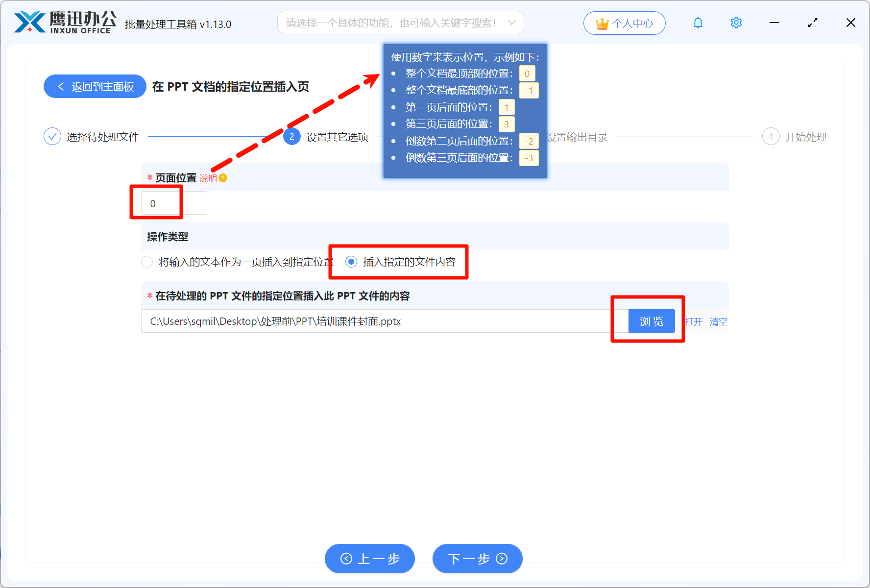Click the back chevron in 返回到主面板
This screenshot has height=588, width=870.
[60, 86]
